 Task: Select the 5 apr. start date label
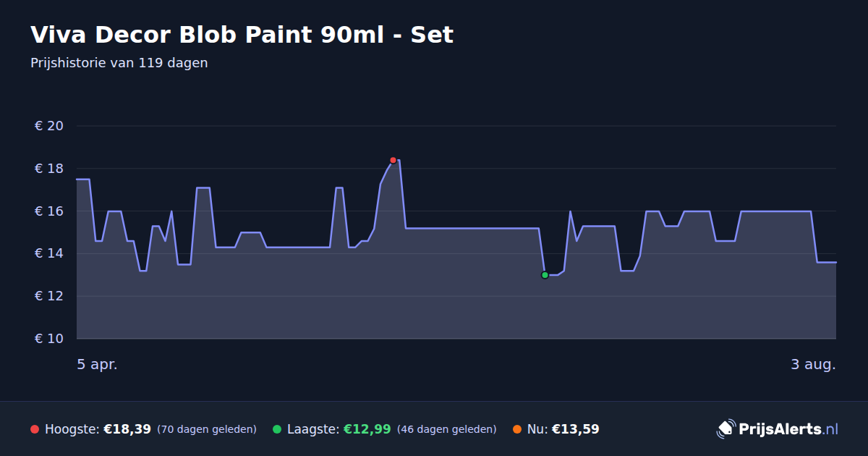pos(98,364)
